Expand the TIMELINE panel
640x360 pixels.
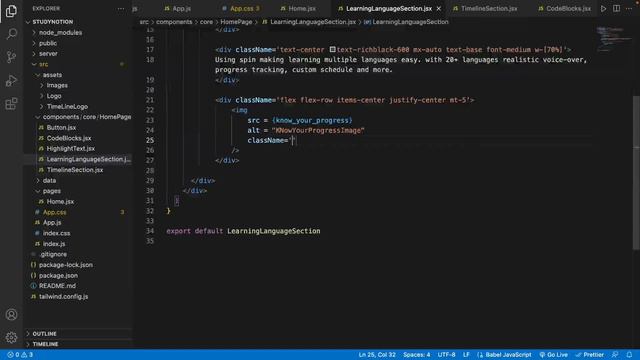tap(45, 344)
